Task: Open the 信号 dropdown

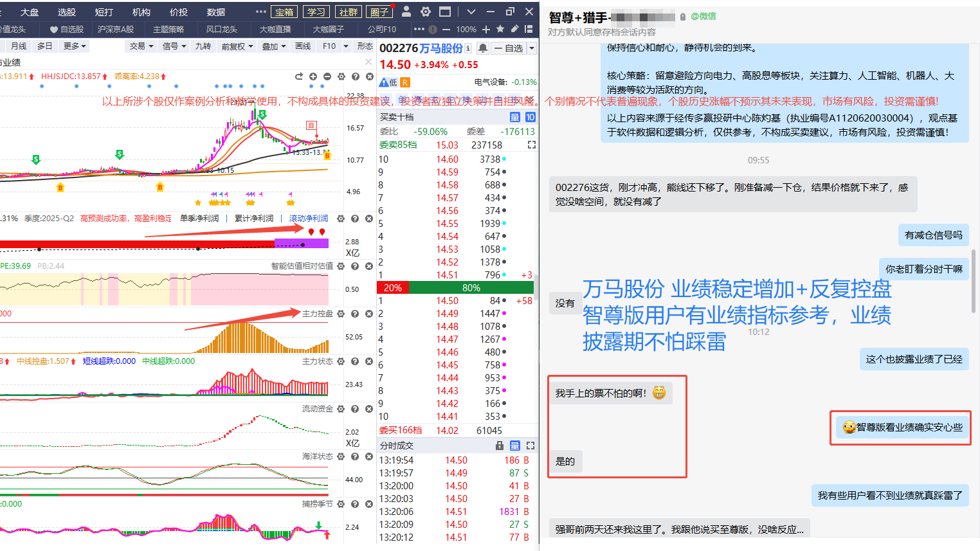Action: pos(174,46)
